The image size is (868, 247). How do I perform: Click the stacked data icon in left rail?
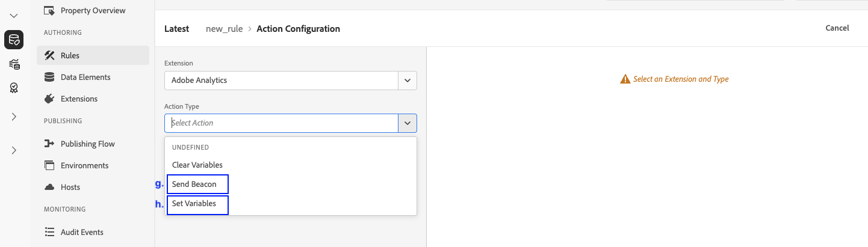14,64
